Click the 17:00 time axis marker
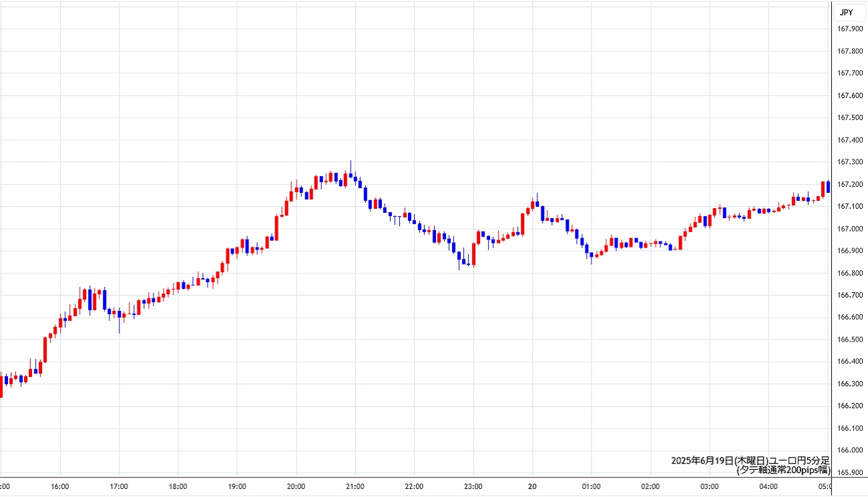868x497 pixels. click(119, 486)
